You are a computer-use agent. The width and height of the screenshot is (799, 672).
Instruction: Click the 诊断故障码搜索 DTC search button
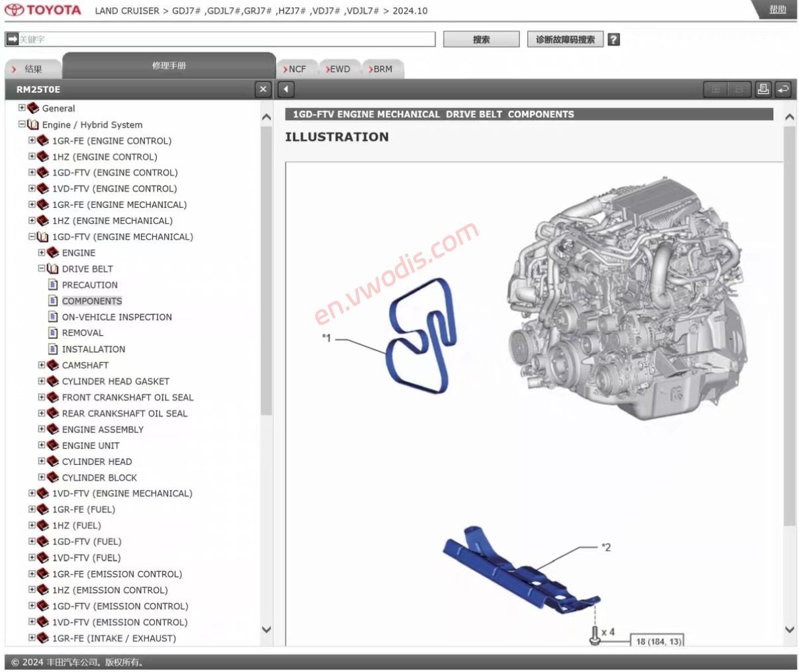pos(565,40)
